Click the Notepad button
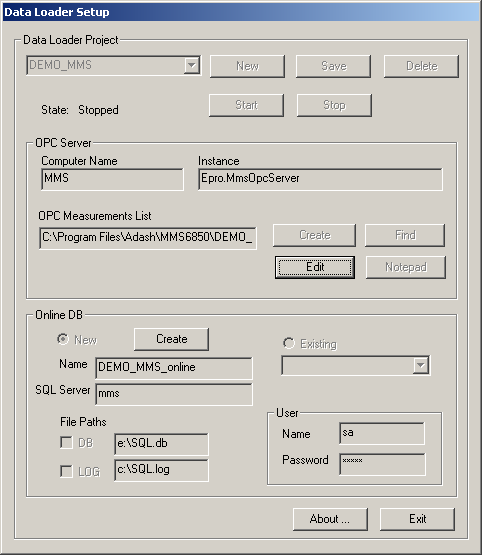 click(x=406, y=267)
